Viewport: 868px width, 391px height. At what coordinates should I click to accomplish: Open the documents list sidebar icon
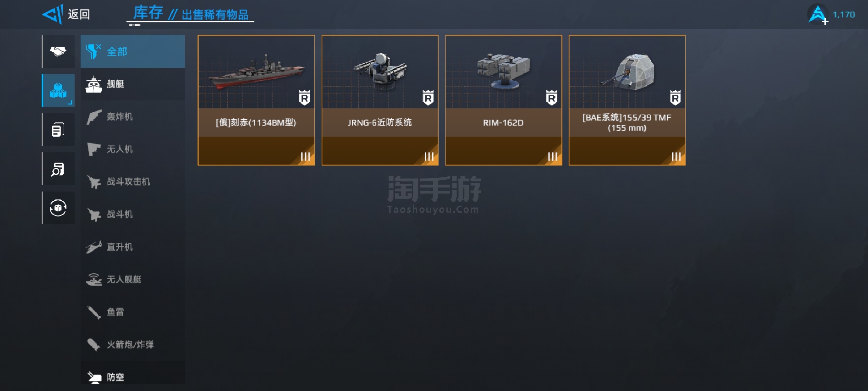58,130
